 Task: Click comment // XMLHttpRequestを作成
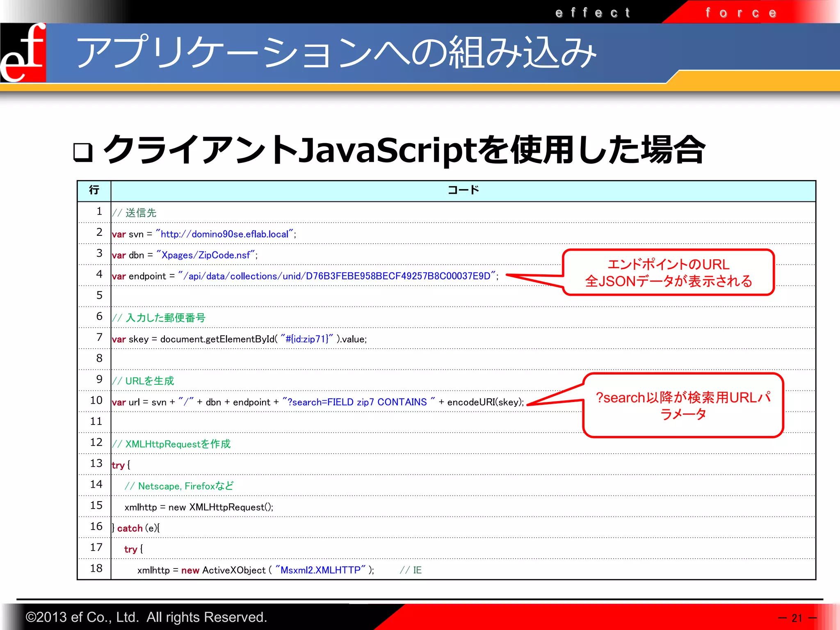pos(171,444)
